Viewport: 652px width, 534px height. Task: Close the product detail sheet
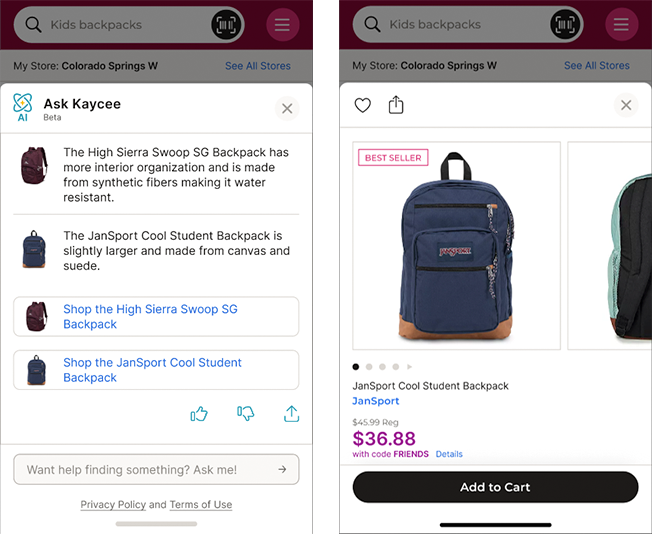click(x=626, y=105)
